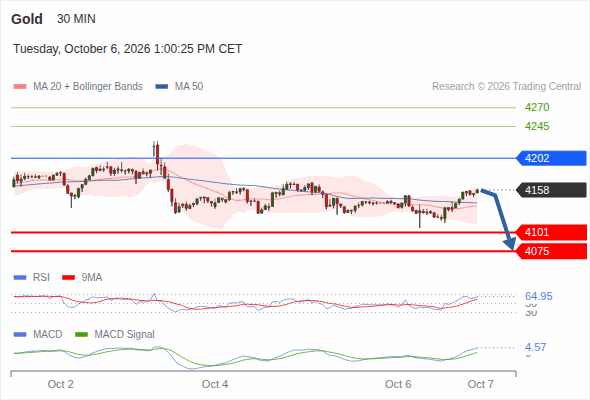This screenshot has width=590, height=400.
Task: Click the MACD value 4.57
Action: pyautogui.click(x=535, y=347)
